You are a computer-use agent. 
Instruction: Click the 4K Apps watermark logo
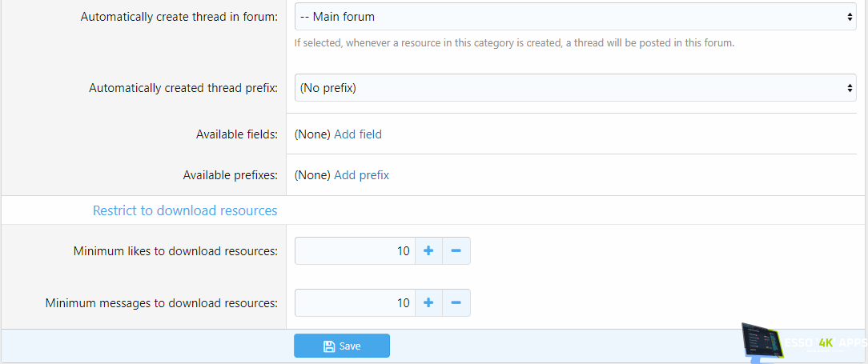pos(805,343)
